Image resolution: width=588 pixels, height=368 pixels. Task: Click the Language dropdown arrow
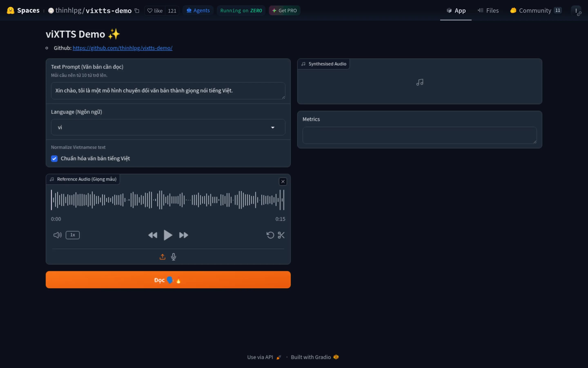pos(273,127)
